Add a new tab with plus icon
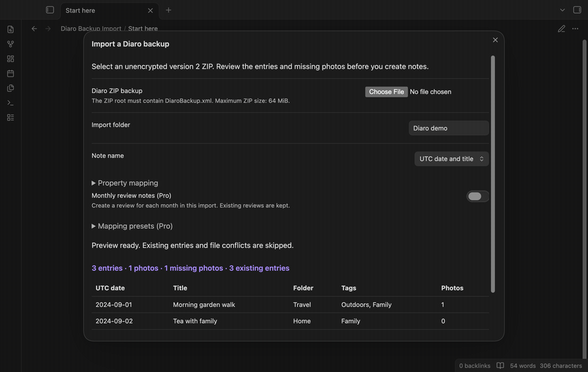This screenshot has width=588, height=372. [169, 10]
